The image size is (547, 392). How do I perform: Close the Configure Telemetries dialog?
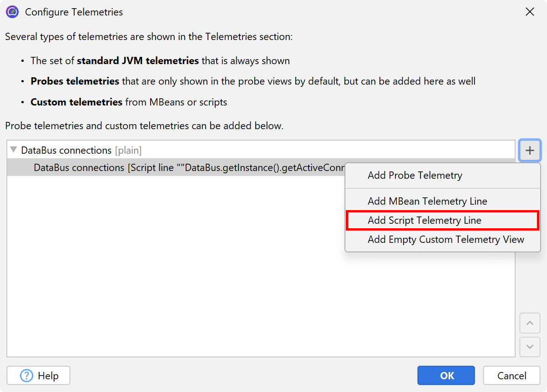(x=530, y=12)
